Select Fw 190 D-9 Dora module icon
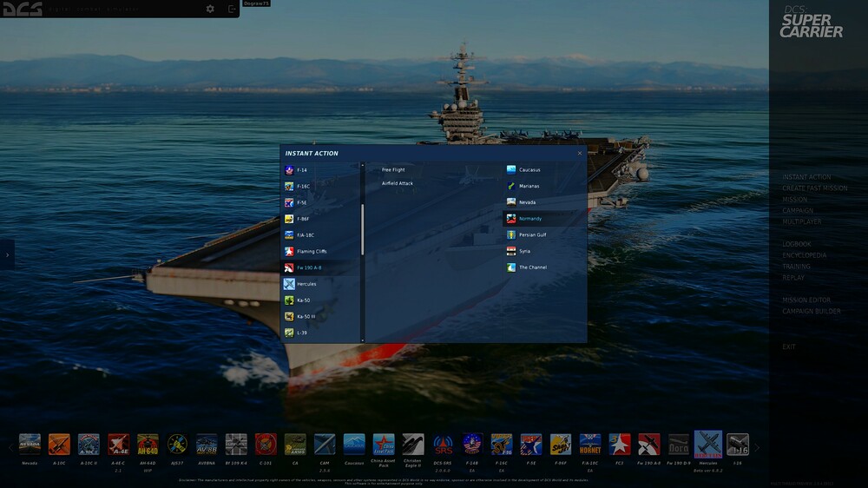868x488 pixels. click(679, 445)
